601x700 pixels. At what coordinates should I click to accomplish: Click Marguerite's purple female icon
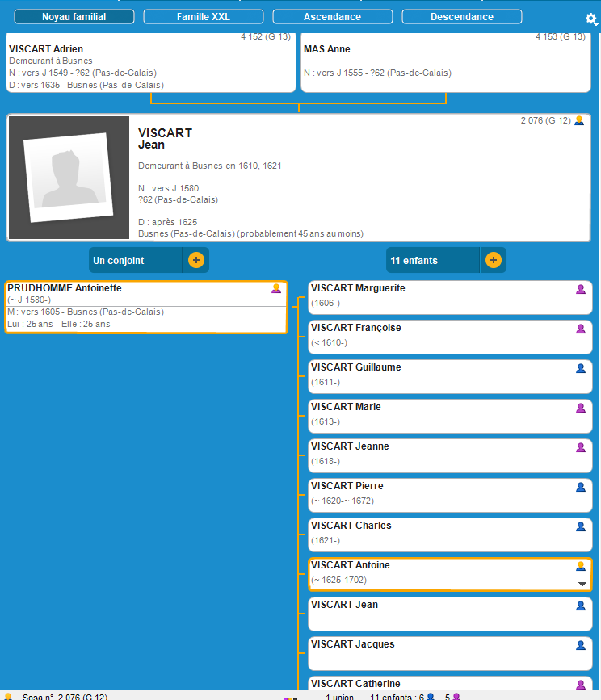[x=580, y=289]
